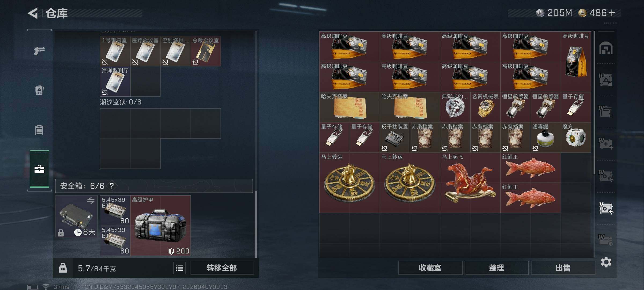Click the plus to add currency
This screenshot has height=290, width=644.
[x=612, y=13]
